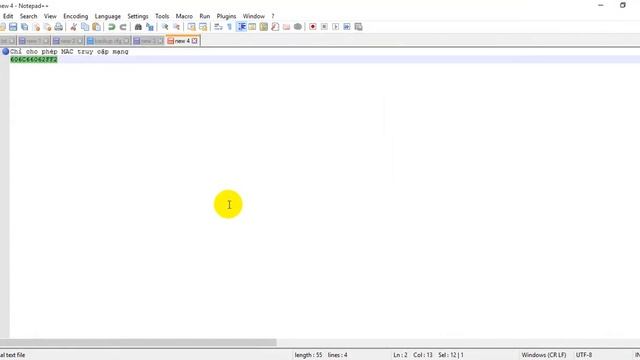Open the Function List toolbar icon
Viewport: 640px width, 360px height.
tap(275, 27)
